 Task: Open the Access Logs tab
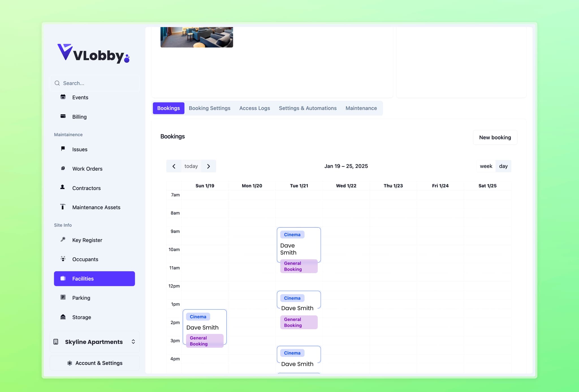(x=254, y=108)
